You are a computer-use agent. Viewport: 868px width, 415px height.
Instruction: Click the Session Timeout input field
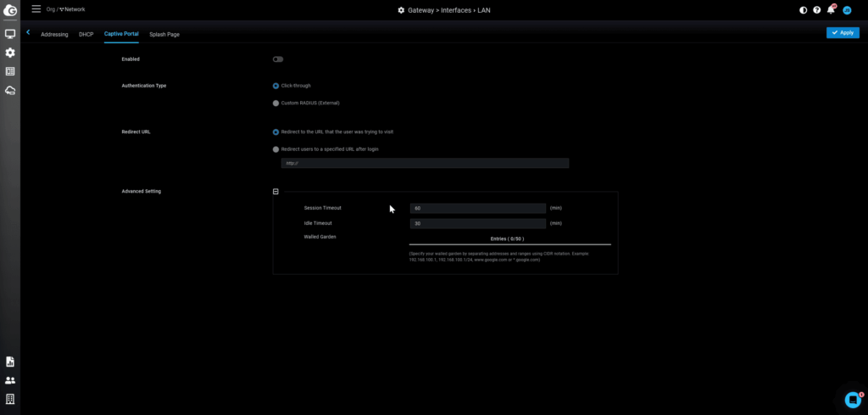[477, 208]
